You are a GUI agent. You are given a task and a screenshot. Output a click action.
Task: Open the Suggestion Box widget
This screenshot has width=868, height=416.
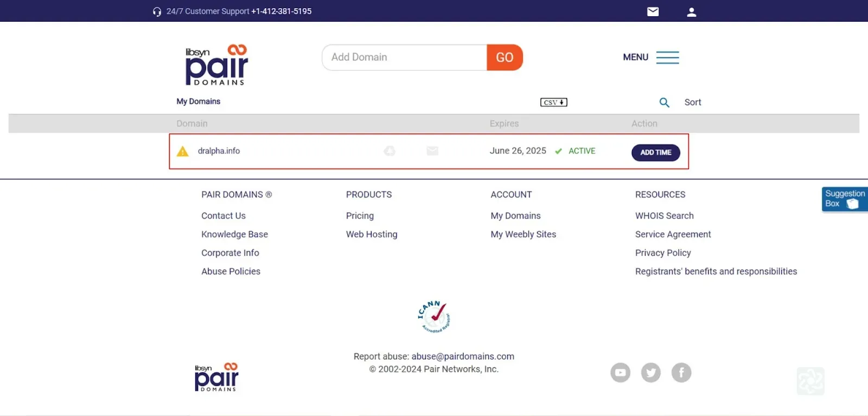coord(845,199)
